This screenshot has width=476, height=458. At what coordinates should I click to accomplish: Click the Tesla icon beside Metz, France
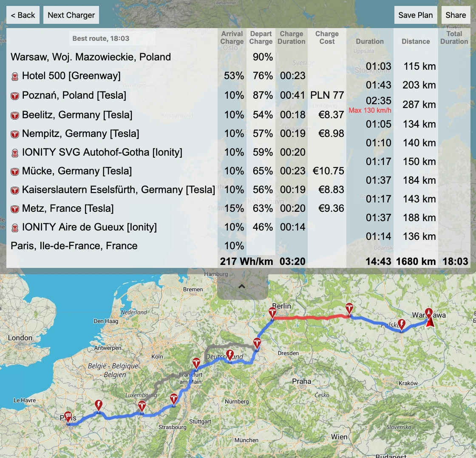click(14, 209)
